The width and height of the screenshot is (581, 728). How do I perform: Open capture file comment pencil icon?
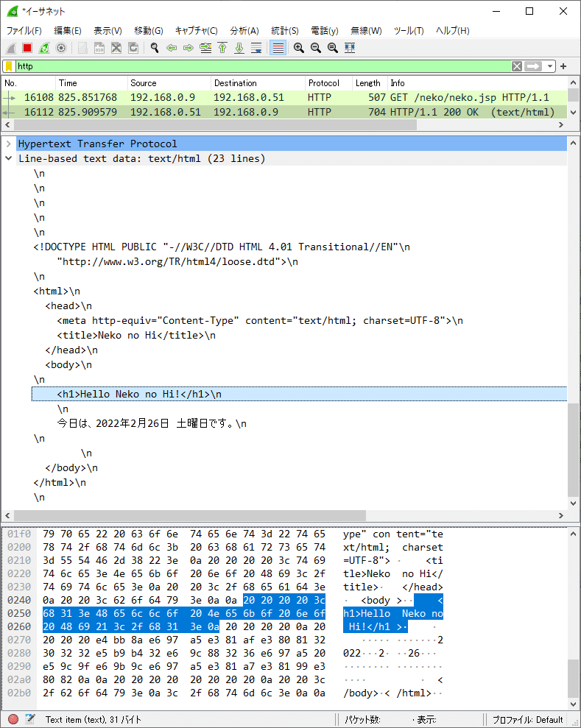coord(29,719)
